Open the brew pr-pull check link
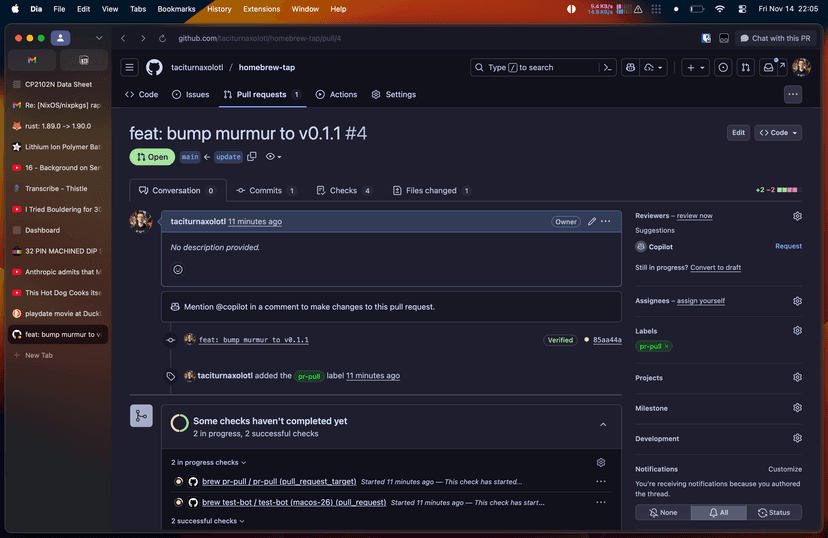Viewport: 828px width, 538px height. pos(279,482)
